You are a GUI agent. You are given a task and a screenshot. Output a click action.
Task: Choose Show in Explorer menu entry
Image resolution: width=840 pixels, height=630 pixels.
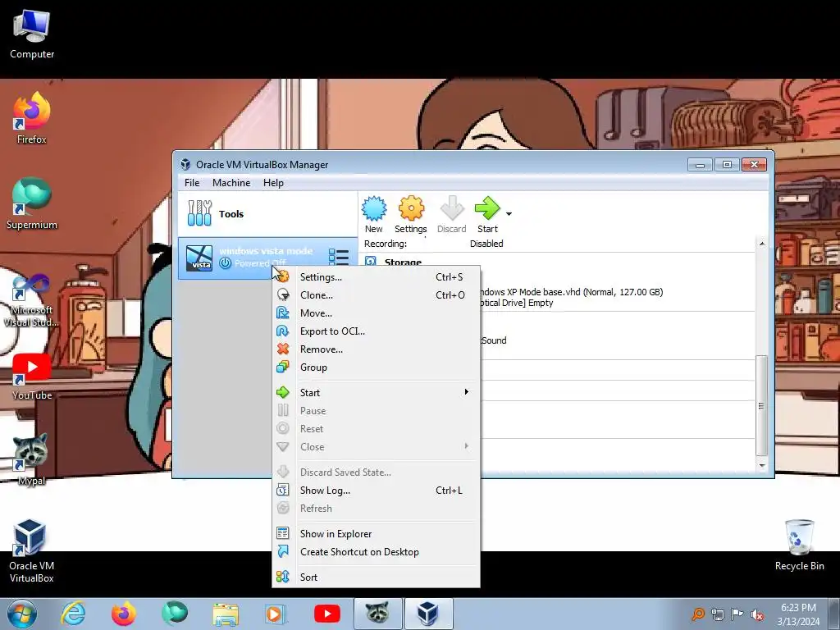(x=376, y=533)
